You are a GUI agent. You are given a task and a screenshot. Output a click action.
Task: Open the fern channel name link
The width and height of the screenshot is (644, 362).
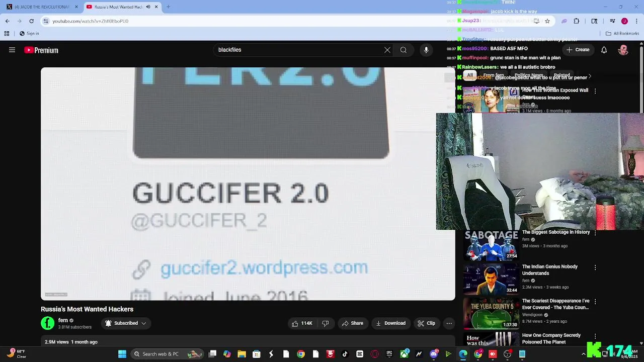coord(63,320)
